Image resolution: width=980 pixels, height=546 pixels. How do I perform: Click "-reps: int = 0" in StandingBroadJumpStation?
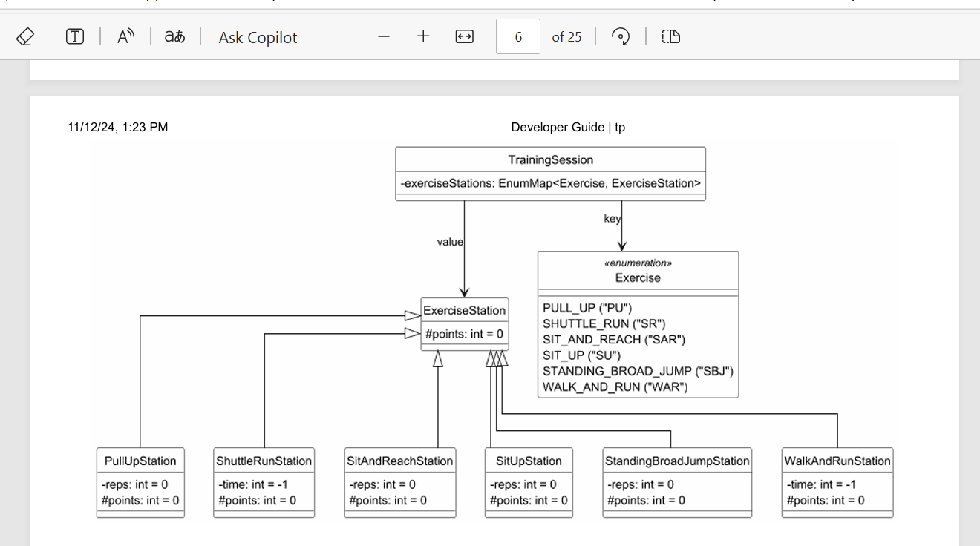pyautogui.click(x=641, y=484)
